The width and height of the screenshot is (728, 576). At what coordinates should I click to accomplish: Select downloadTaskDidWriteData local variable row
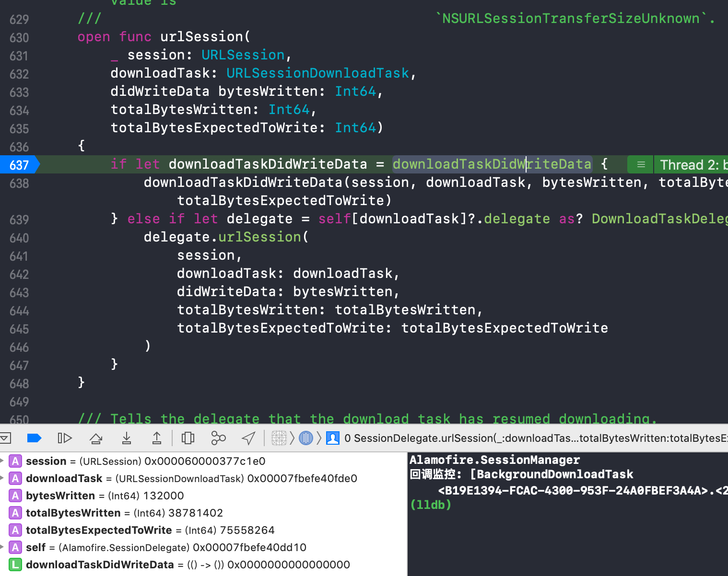[203, 564]
